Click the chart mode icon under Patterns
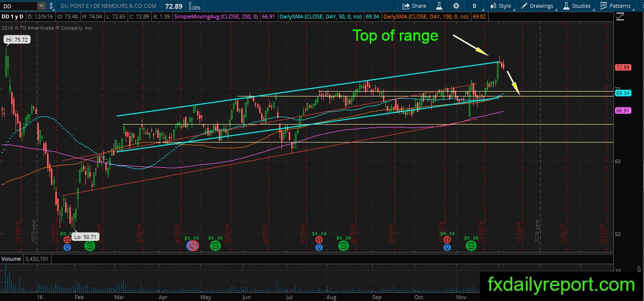This screenshot has width=644, height=301. (x=620, y=17)
